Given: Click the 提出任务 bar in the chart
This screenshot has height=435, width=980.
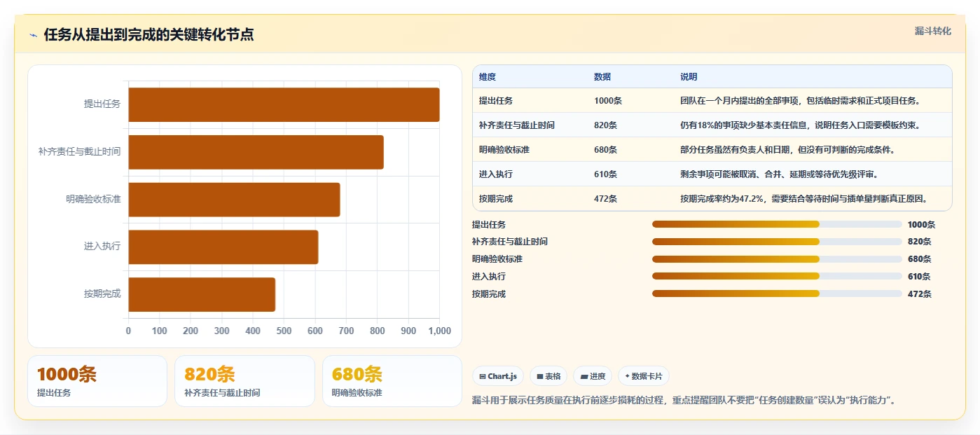Looking at the screenshot, I should [x=284, y=104].
